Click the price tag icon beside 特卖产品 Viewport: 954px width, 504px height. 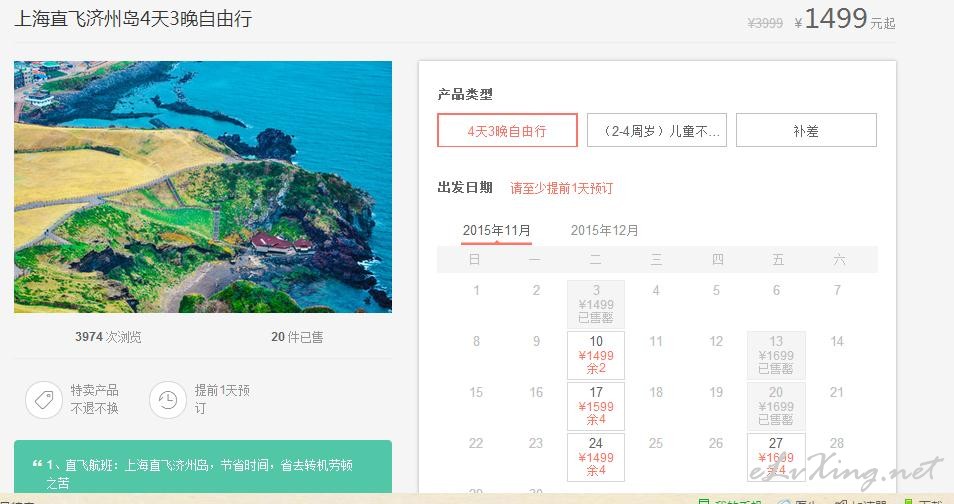[44, 400]
